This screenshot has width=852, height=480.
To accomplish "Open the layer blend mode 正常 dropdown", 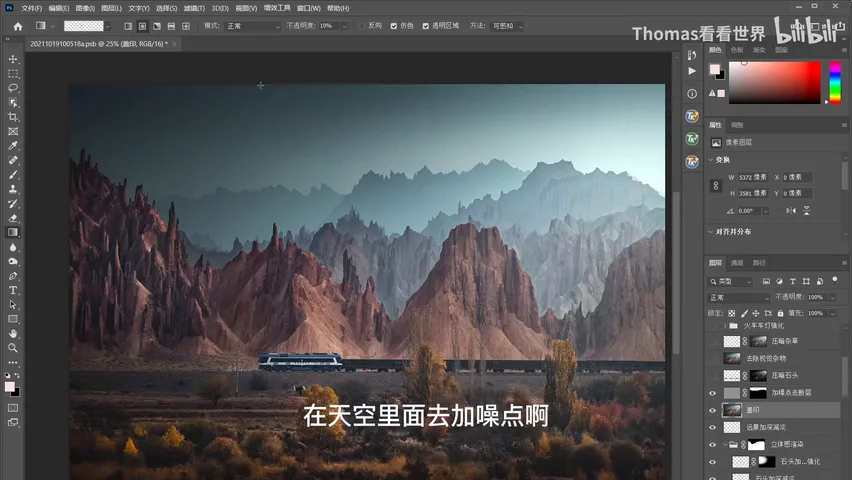I will pyautogui.click(x=739, y=297).
